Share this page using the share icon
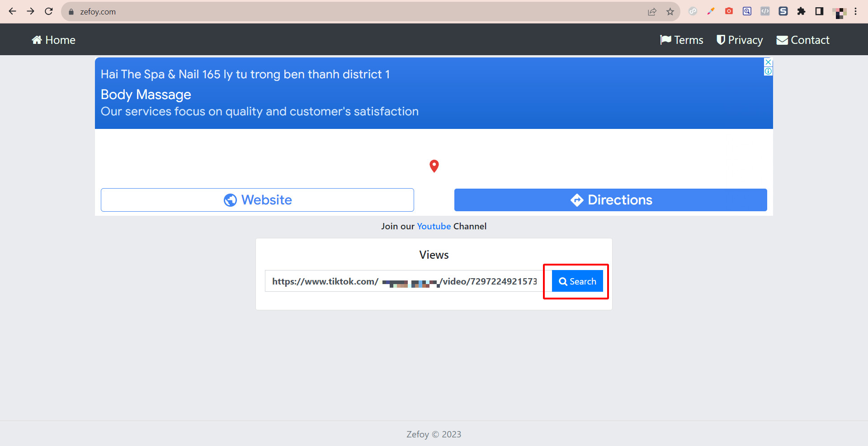This screenshot has width=868, height=446. point(652,12)
